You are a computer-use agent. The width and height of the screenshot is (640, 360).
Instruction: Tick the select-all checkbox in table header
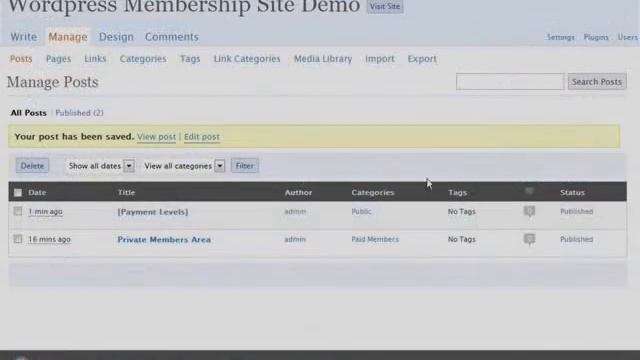(x=18, y=192)
